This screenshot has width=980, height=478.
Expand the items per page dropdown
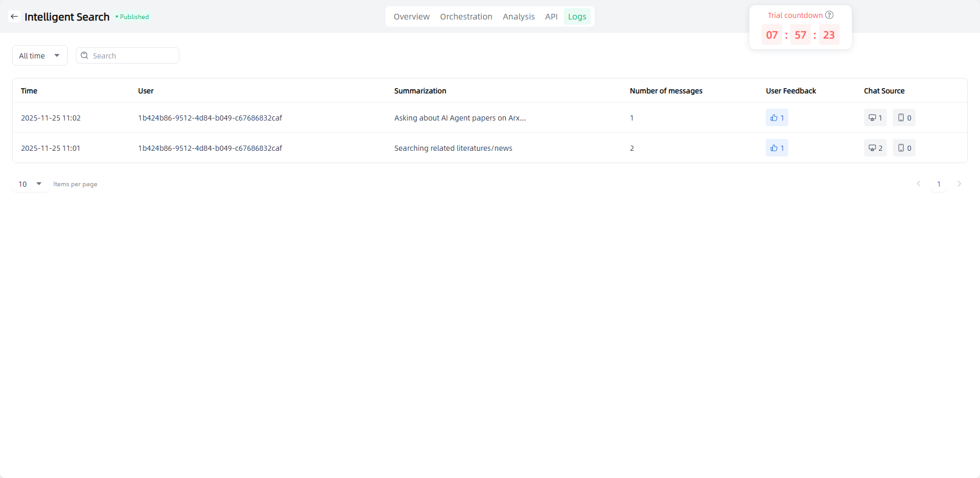tap(30, 184)
